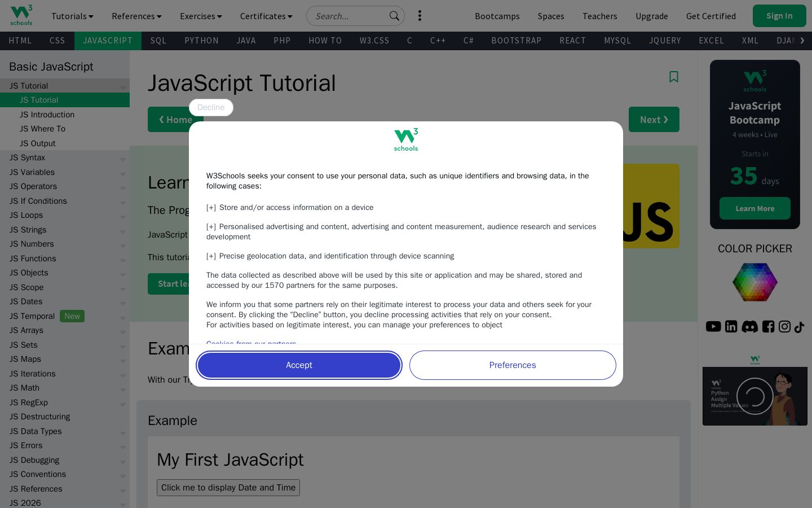Switch to the BOOTSTRAP topic tab
The height and width of the screenshot is (508, 812).
tap(517, 41)
